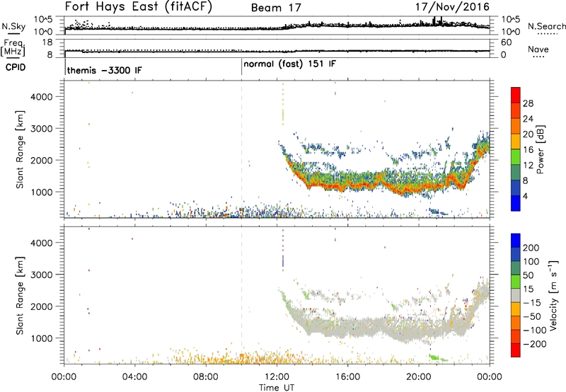This screenshot has width=566, height=392.
Task: Click the 'Time UT' axis title
Action: click(x=277, y=388)
